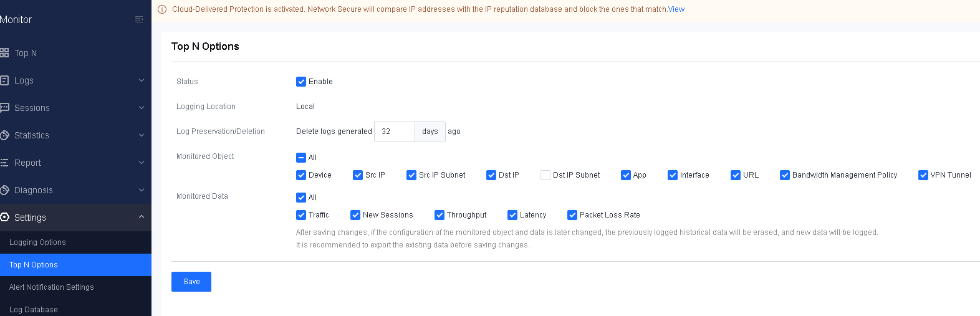Click the sidebar collapse icon beside Monitor

(x=139, y=19)
